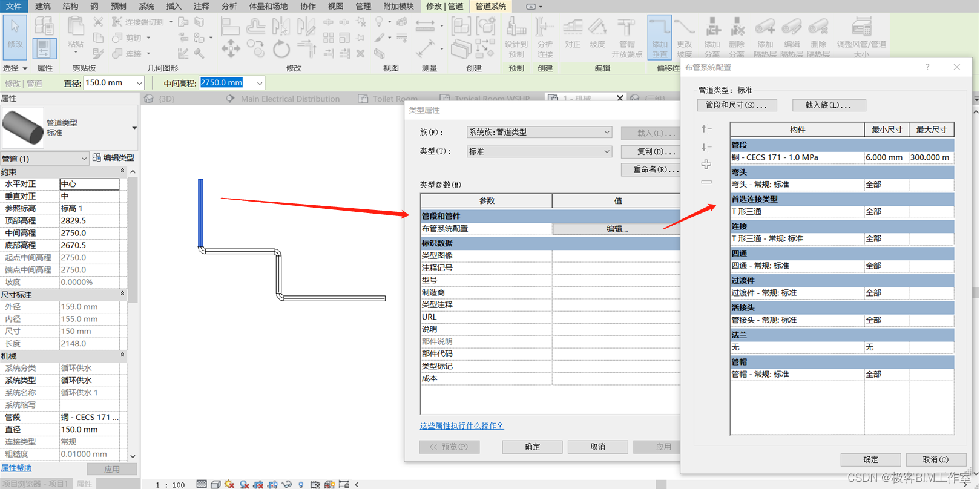Image resolution: width=980 pixels, height=489 pixels.
Task: Click the 1 : 100 view scale
Action: click(x=171, y=485)
